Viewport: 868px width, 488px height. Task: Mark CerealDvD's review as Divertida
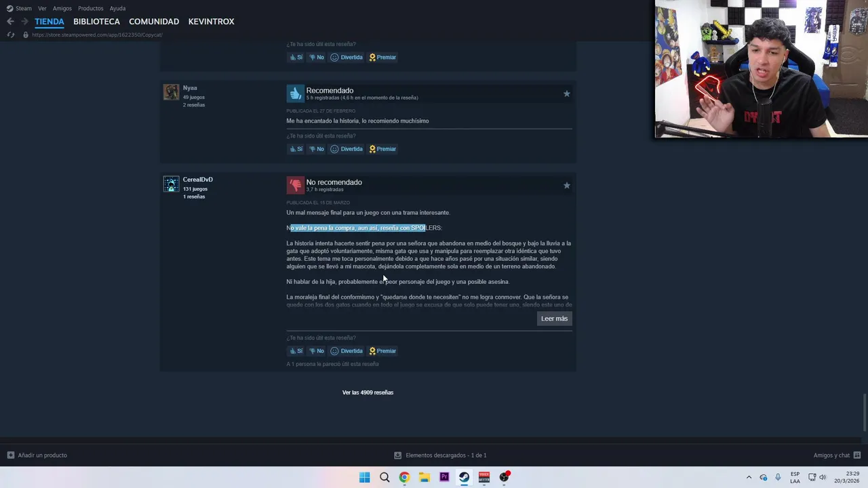click(347, 351)
